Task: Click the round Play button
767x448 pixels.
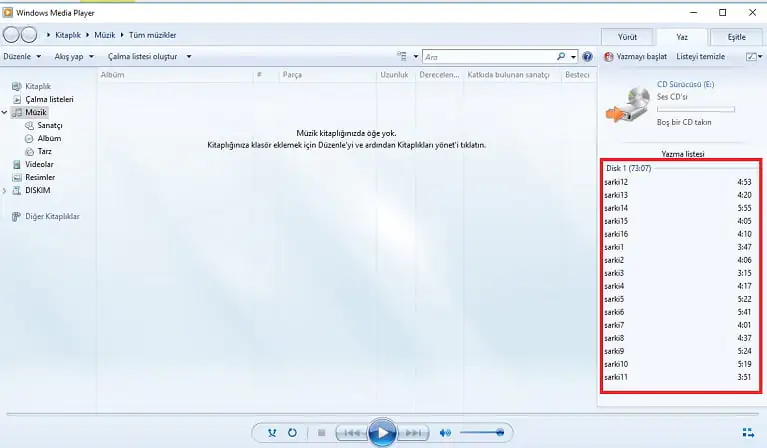Action: click(382, 432)
